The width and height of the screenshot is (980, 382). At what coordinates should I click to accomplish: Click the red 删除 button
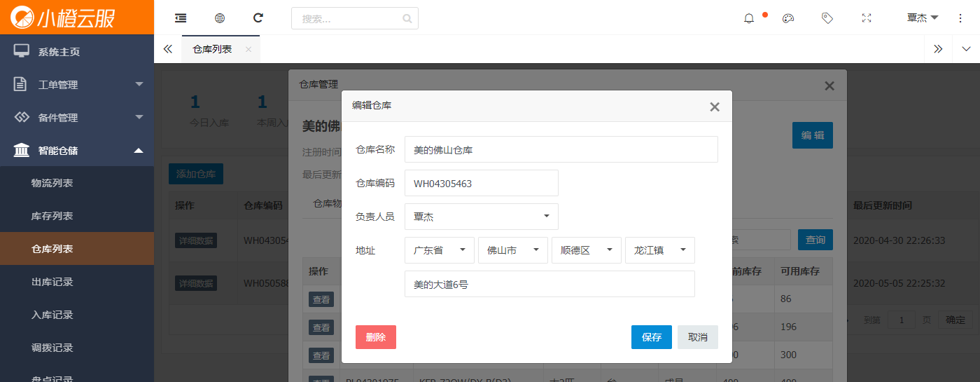point(376,337)
